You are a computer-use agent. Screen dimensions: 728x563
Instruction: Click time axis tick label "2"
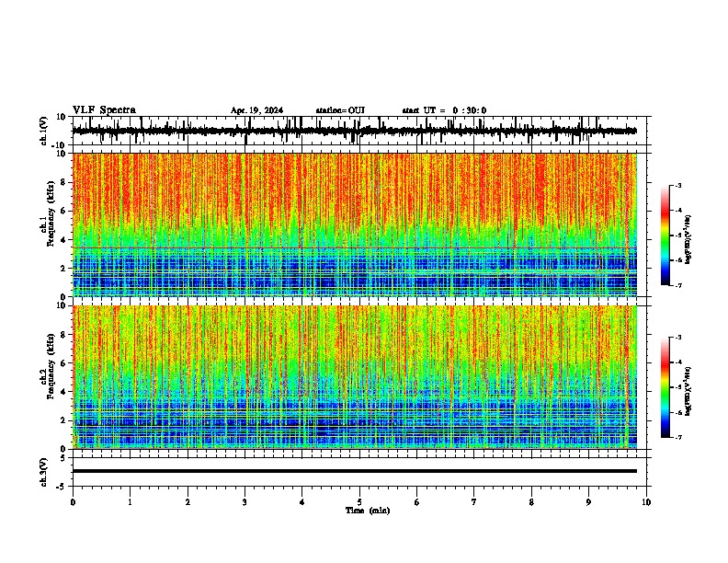coord(188,502)
